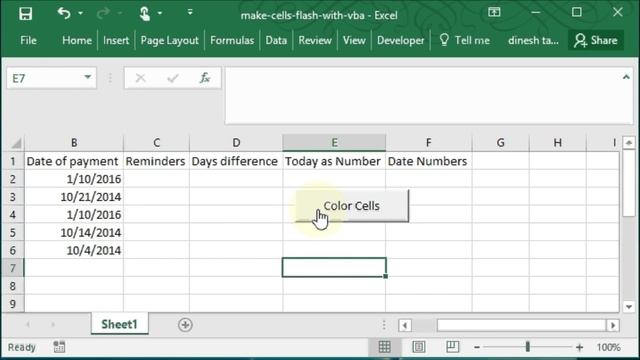Image resolution: width=640 pixels, height=360 pixels.
Task: Open the Touch/Mouse Mode dropdown arrow
Action: (x=160, y=13)
